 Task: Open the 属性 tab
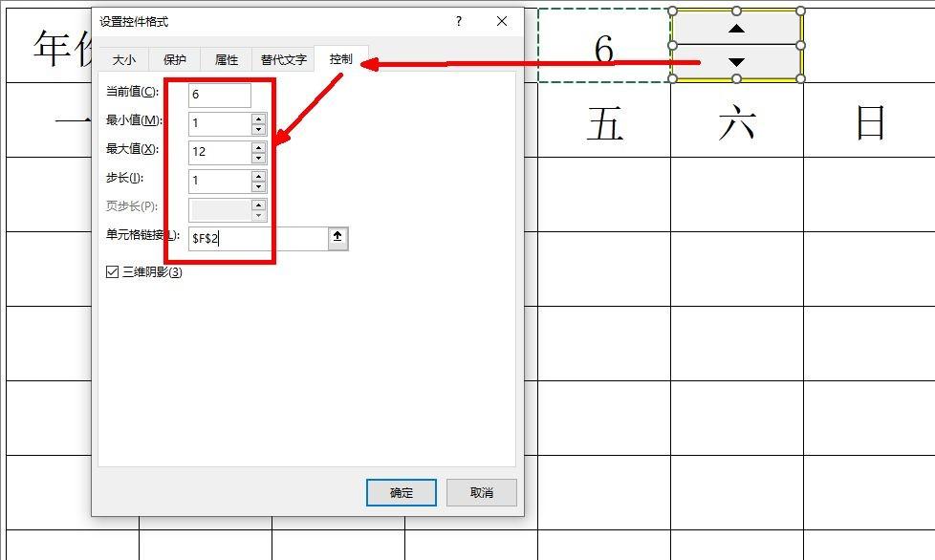pyautogui.click(x=226, y=59)
